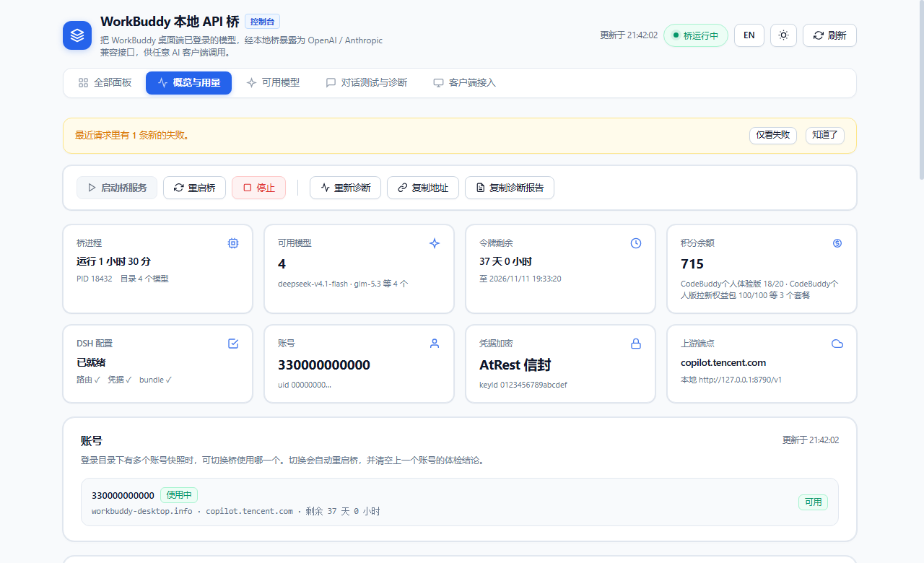
Task: Click the person icon on 账号 card
Action: 435,344
